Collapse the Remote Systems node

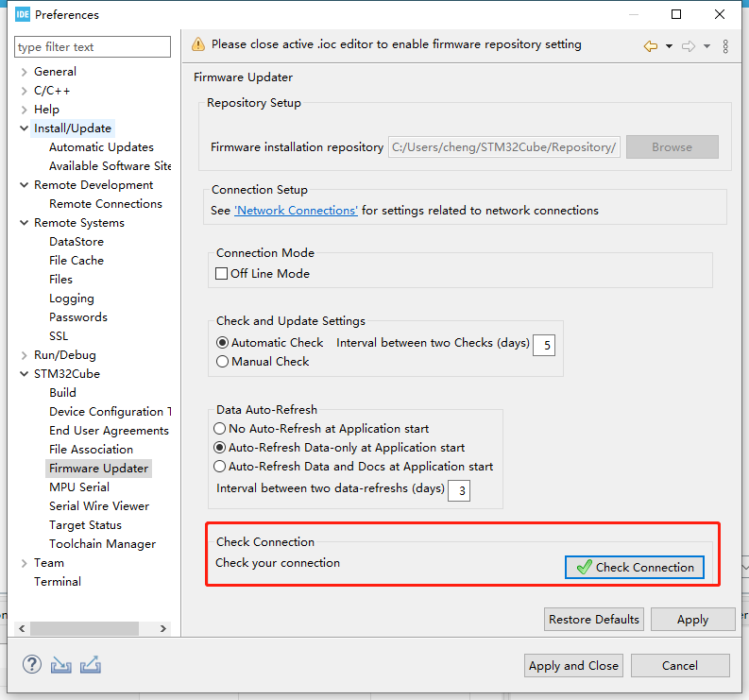tap(24, 223)
